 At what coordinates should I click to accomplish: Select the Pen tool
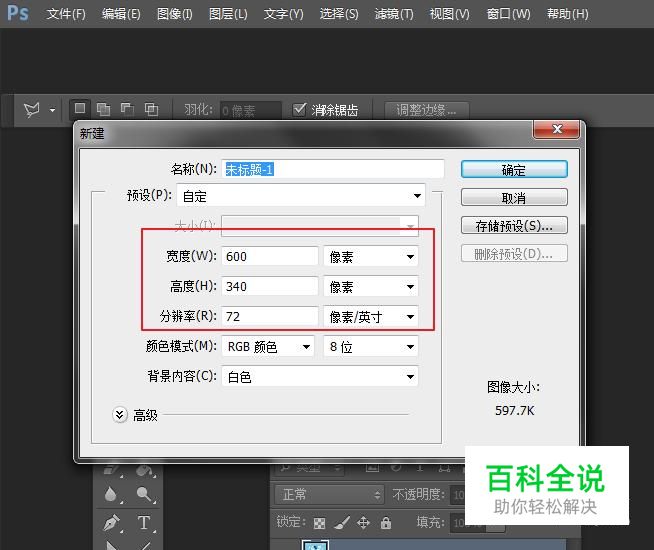coord(111,522)
